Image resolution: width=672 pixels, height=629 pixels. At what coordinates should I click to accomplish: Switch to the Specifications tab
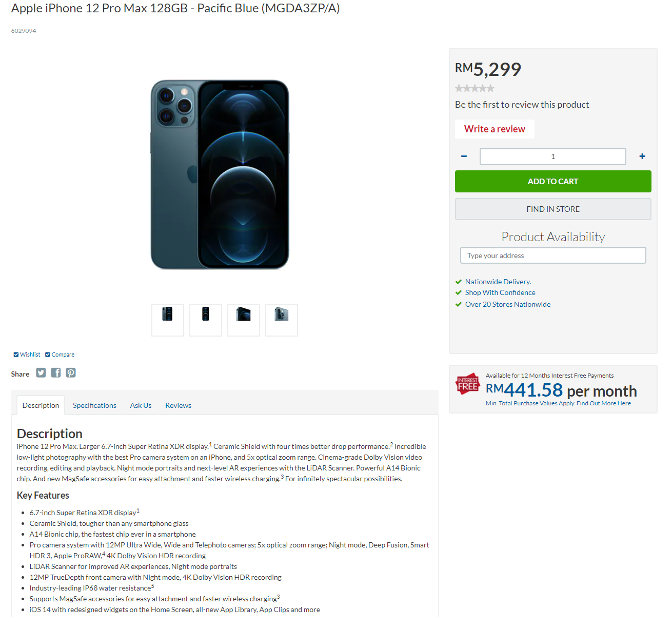(94, 405)
